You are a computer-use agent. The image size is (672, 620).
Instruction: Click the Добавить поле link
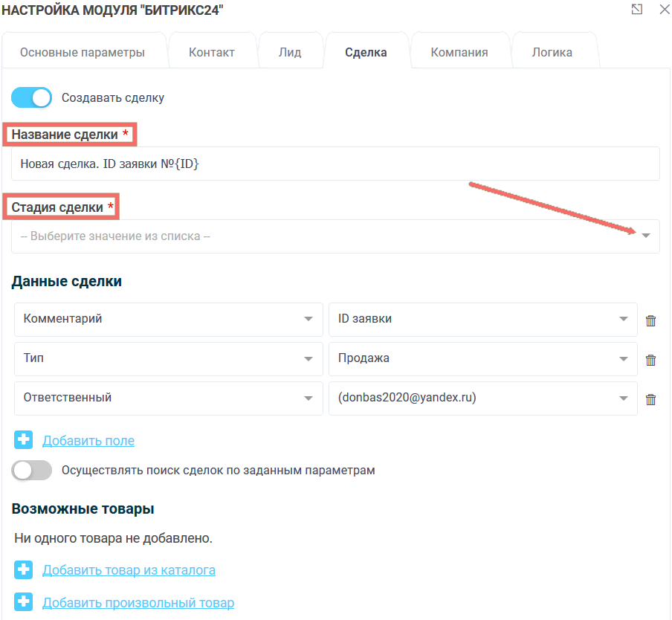tap(88, 441)
